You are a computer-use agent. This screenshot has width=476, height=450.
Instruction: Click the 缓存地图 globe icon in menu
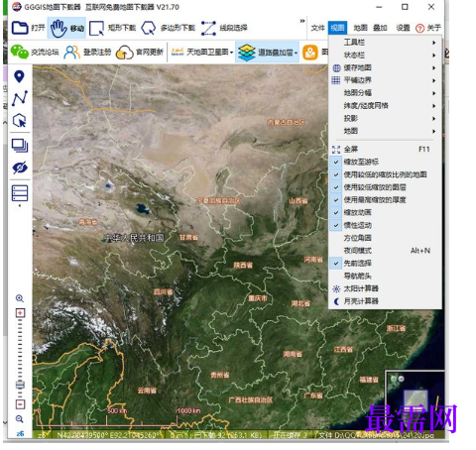(336, 68)
